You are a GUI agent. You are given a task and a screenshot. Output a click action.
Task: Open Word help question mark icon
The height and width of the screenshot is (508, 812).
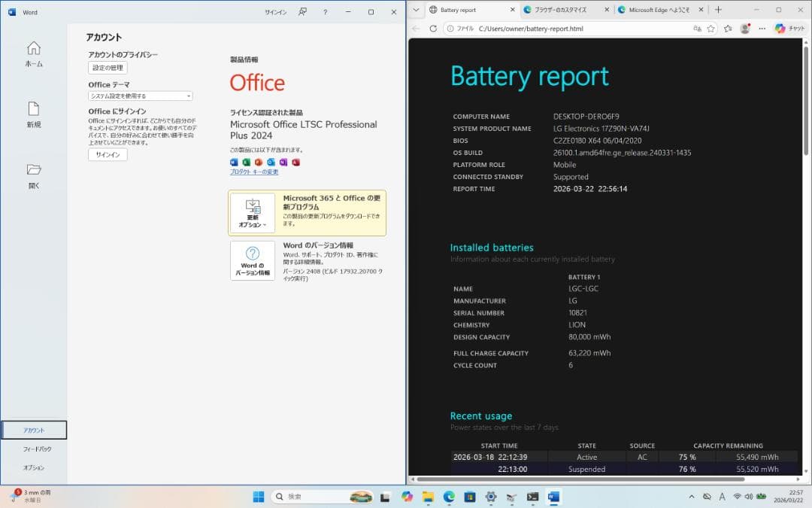coord(326,12)
